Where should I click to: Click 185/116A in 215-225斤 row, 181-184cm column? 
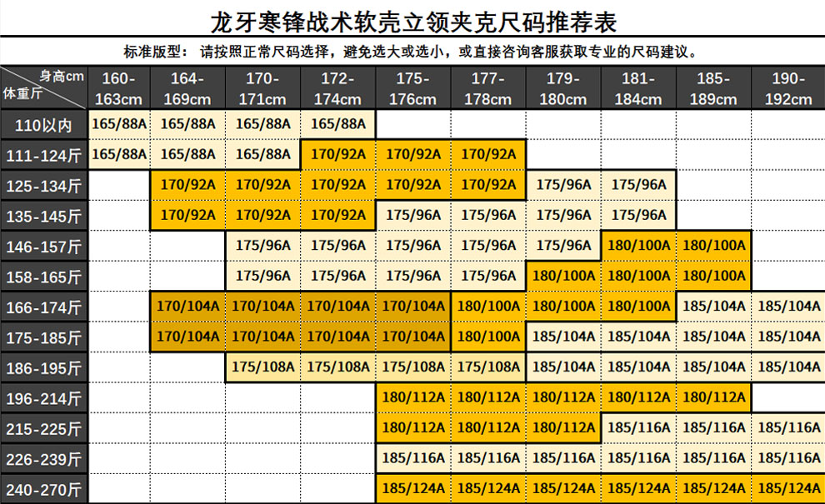point(638,427)
